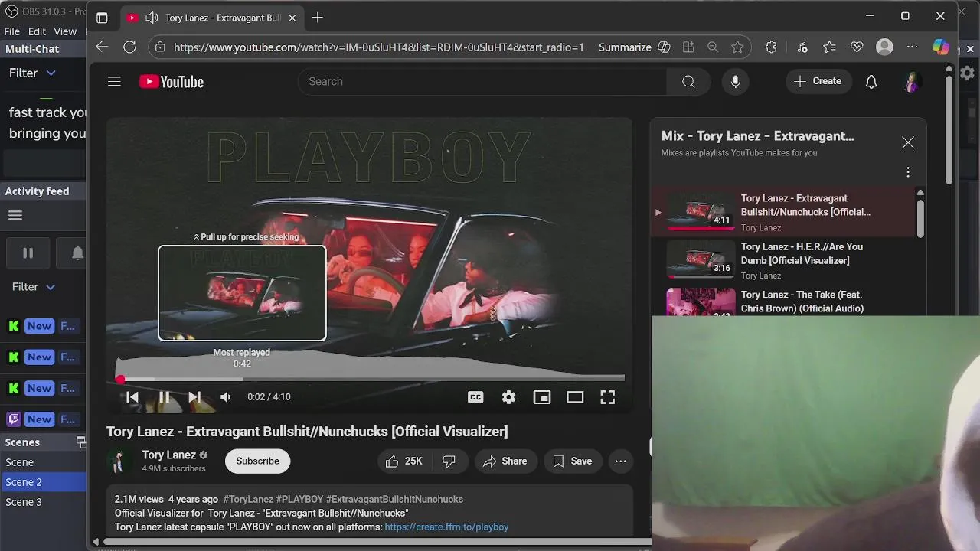980x551 pixels.
Task: Open the OBS View menu
Action: [65, 31]
